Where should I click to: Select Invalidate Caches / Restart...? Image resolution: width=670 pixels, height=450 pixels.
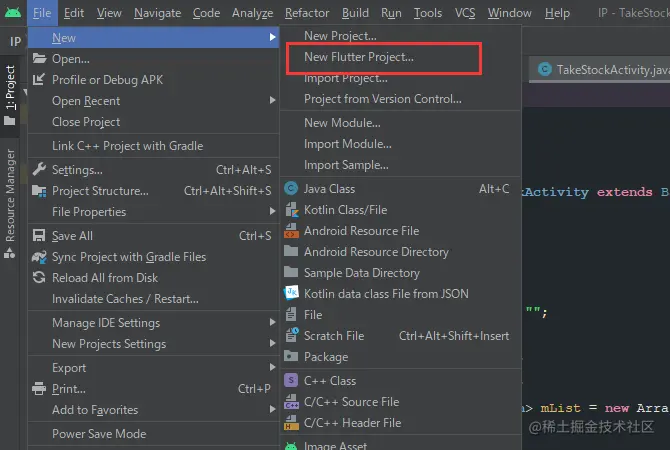[154, 299]
